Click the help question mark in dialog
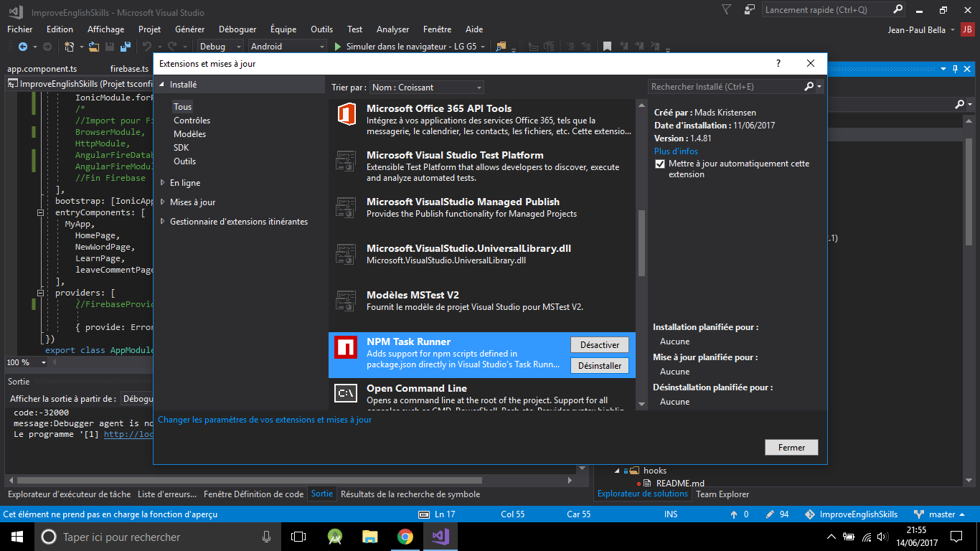The height and width of the screenshot is (551, 980). click(778, 63)
